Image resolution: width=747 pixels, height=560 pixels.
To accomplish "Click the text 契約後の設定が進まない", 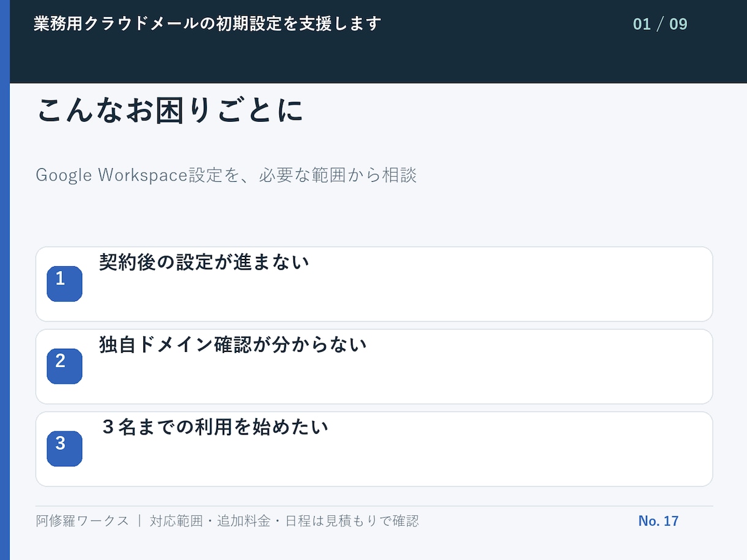I will click(x=204, y=262).
